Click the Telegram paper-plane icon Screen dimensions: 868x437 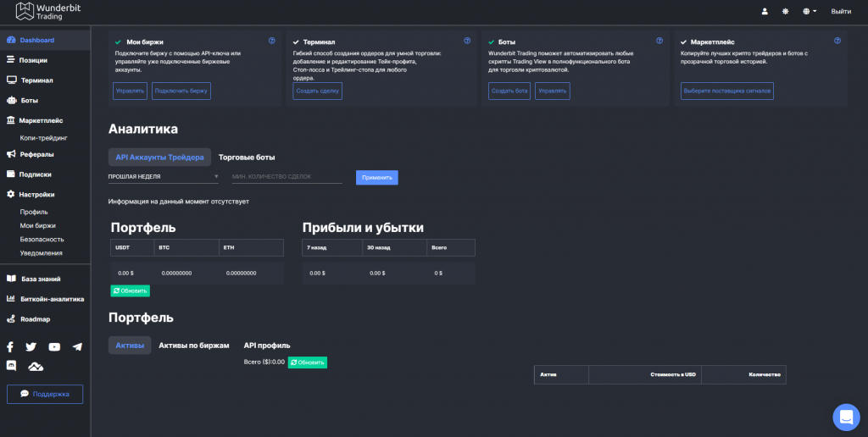click(77, 346)
